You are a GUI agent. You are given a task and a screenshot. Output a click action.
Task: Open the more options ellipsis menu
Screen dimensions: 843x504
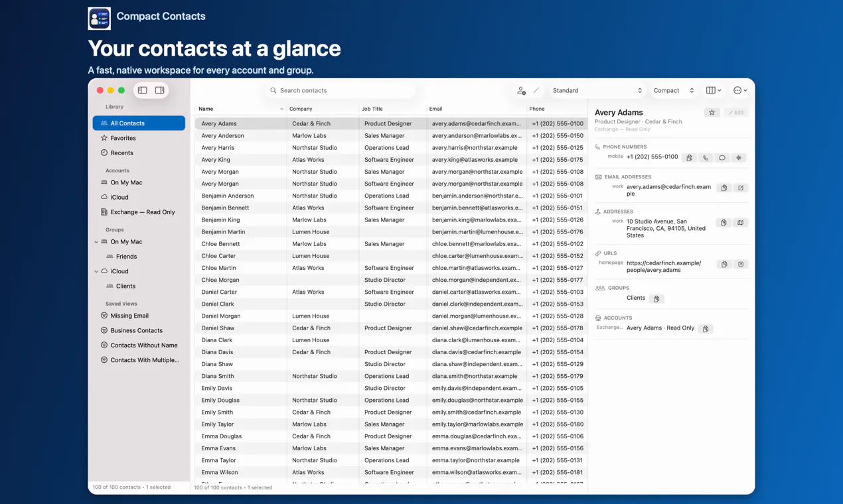pyautogui.click(x=740, y=90)
